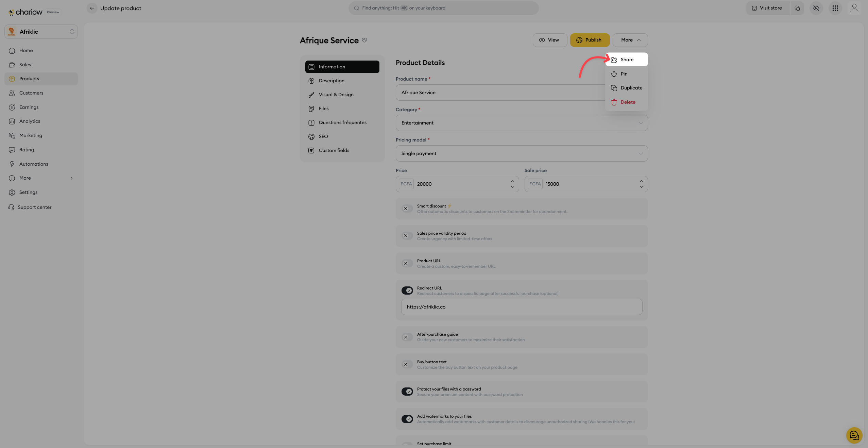Increase the Price value with up stepper

pyautogui.click(x=512, y=181)
